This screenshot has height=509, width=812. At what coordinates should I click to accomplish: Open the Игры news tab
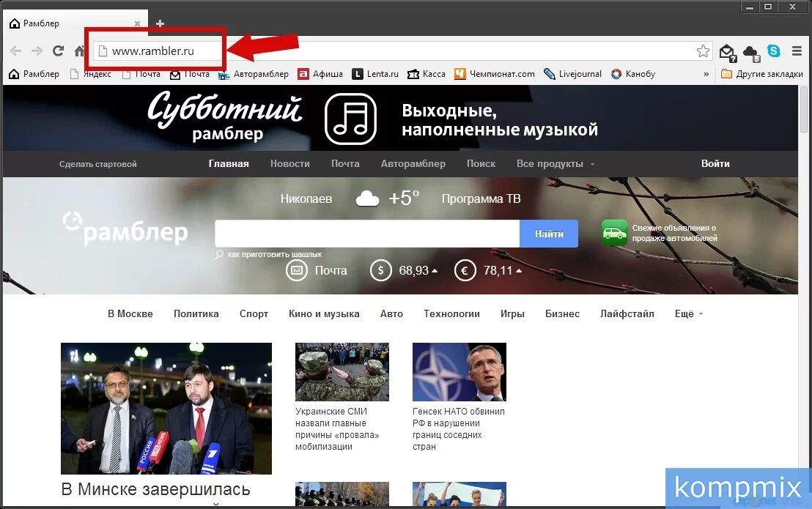coord(512,313)
